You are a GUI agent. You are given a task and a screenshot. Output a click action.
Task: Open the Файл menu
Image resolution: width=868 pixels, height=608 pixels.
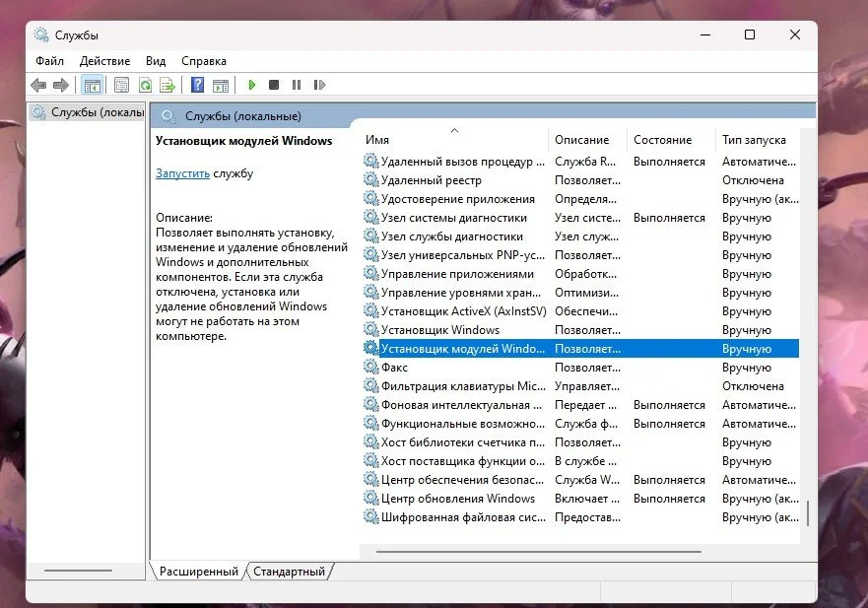click(50, 61)
